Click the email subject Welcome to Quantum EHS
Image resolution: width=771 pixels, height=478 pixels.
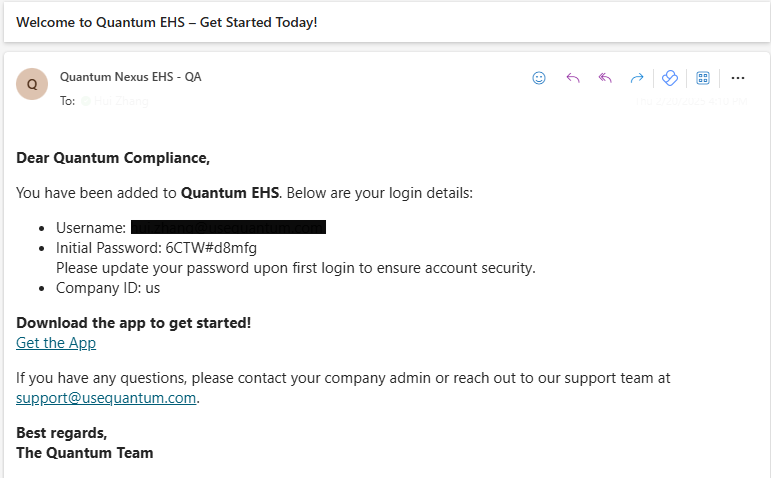click(167, 22)
